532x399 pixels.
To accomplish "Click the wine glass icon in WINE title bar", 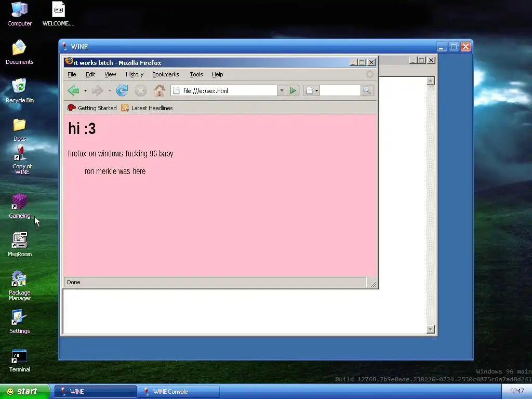I will (64, 46).
